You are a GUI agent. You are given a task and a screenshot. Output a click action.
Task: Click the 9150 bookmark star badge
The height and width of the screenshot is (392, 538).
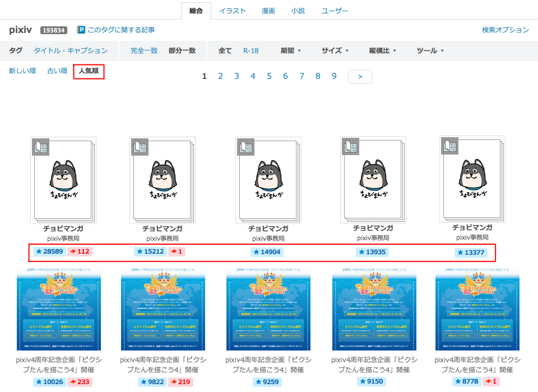click(x=372, y=382)
